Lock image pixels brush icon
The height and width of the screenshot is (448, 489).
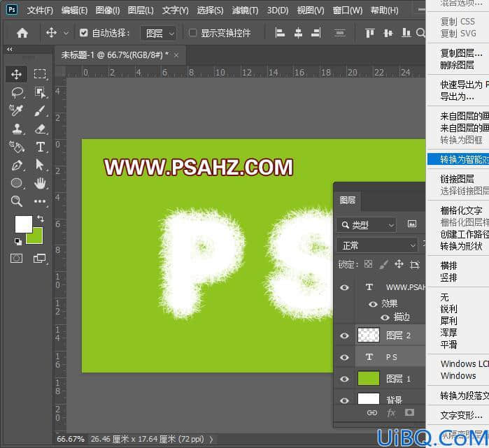tap(383, 264)
